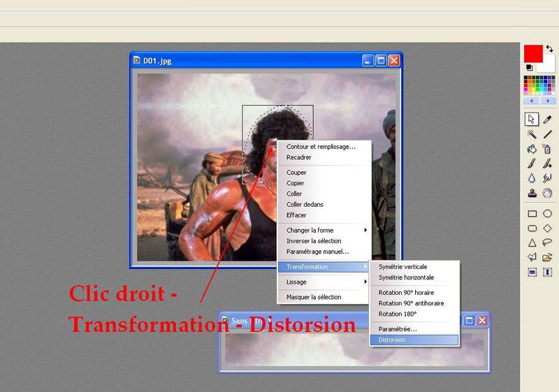The image size is (559, 392).
Task: Expand the Changer la forme submenu
Action: (325, 230)
